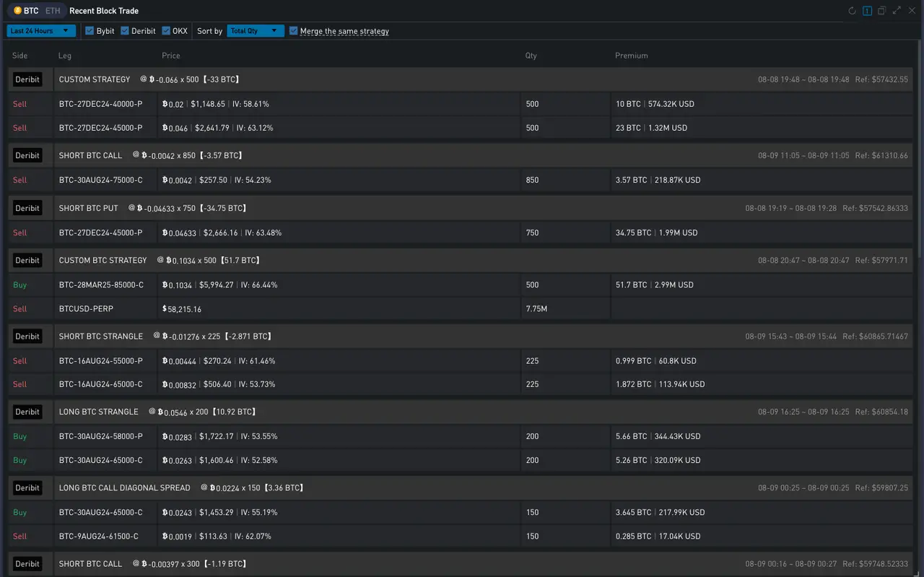Screen dimensions: 924x577
Task: Click the Premium column header
Action: tap(631, 56)
